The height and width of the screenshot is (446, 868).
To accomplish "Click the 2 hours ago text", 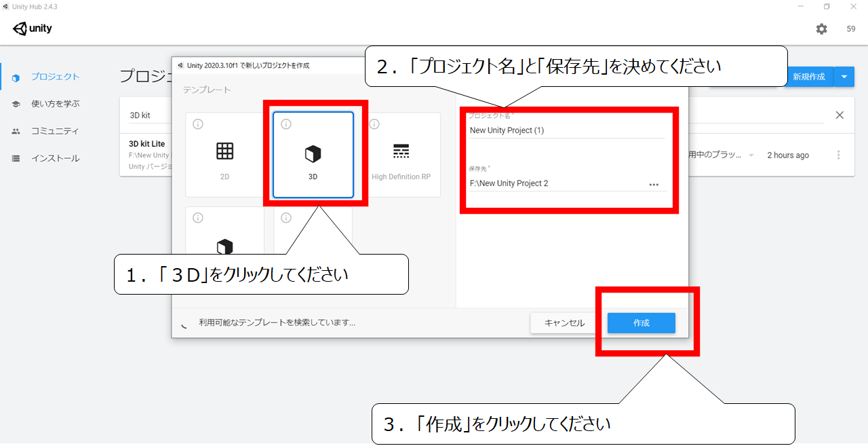I will 788,155.
